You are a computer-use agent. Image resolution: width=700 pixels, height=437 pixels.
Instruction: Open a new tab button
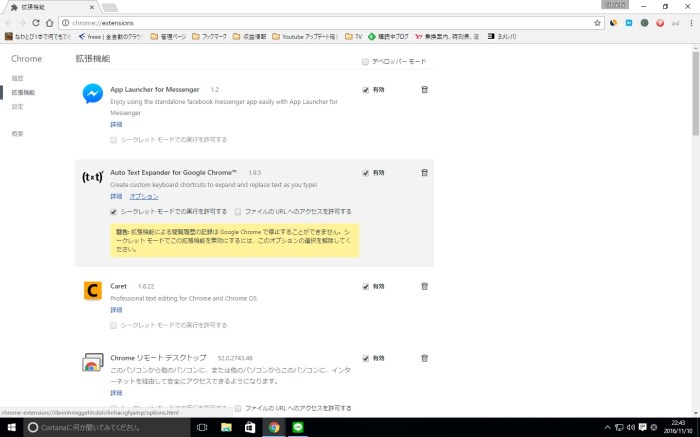tap(109, 8)
